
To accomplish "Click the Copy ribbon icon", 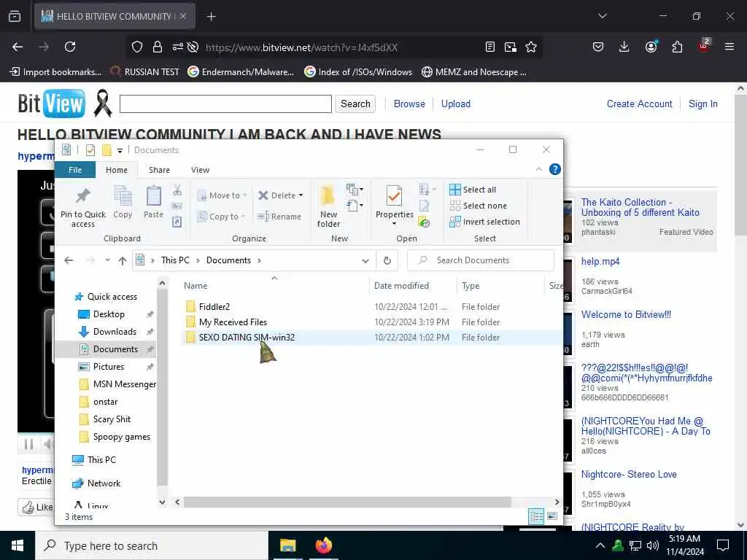I will 123,195.
